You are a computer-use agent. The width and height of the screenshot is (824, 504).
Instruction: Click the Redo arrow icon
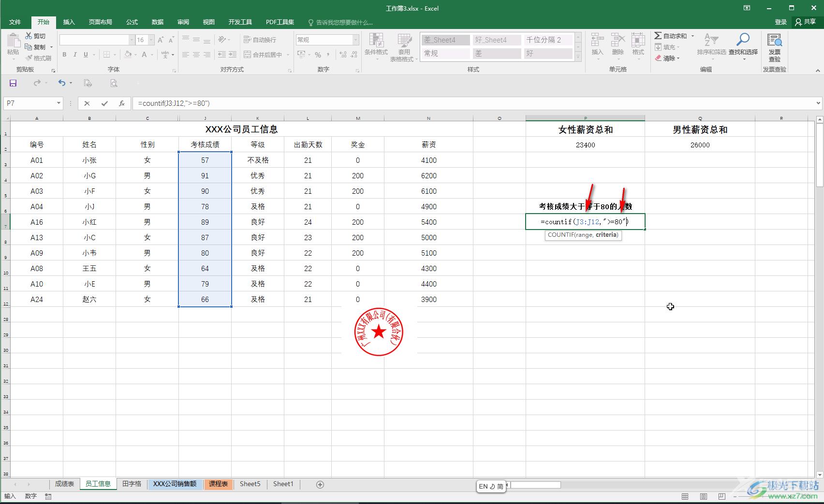point(37,83)
